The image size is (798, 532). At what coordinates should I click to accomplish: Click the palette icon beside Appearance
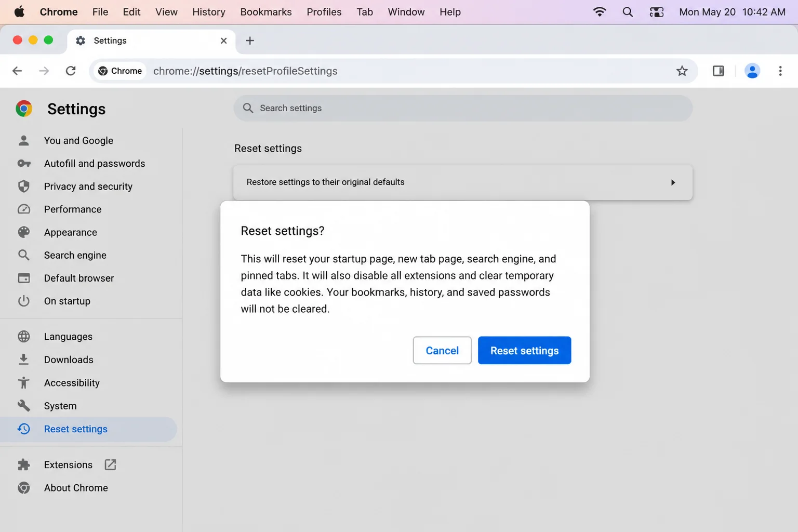(x=24, y=232)
